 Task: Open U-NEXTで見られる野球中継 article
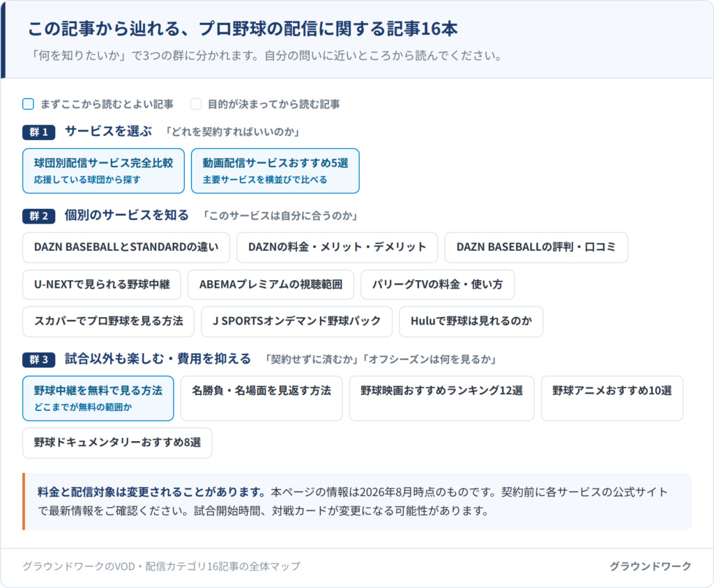pyautogui.click(x=102, y=284)
